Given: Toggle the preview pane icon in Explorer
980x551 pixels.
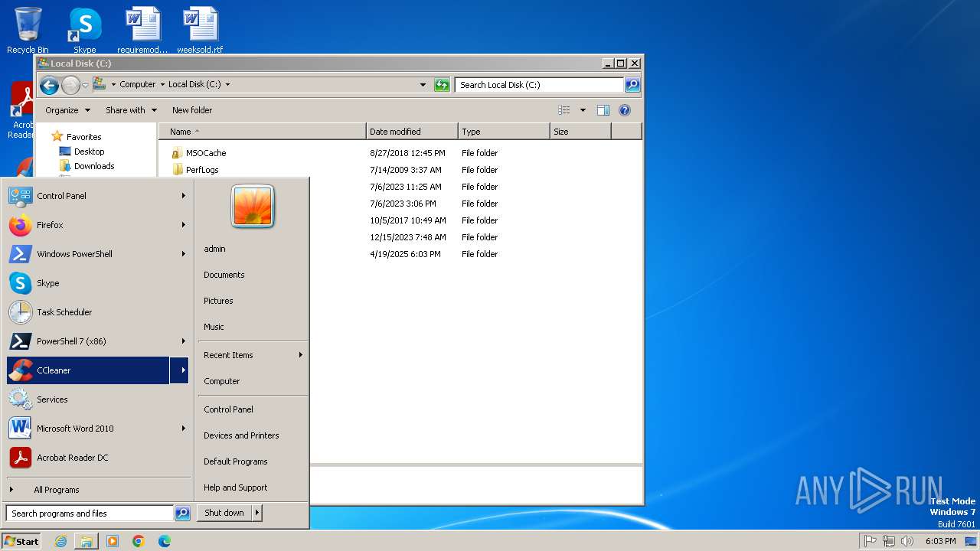Looking at the screenshot, I should 603,110.
